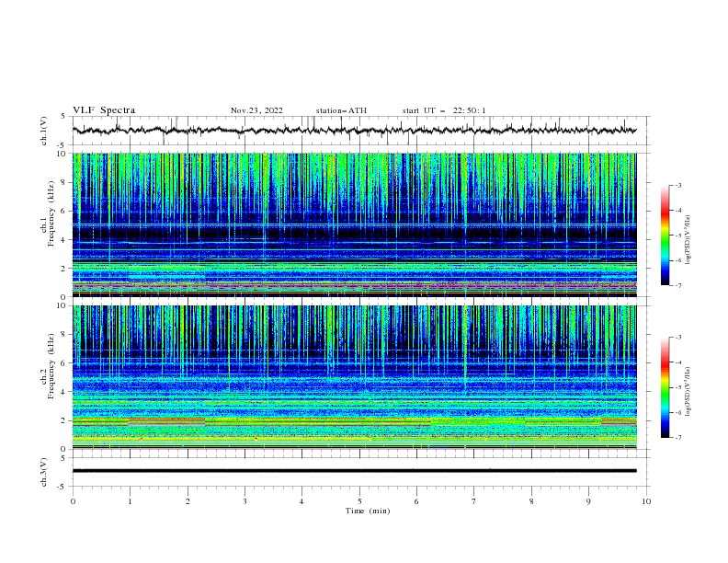Click the "0" tick on time axis
The height and width of the screenshot is (563, 728).
pyautogui.click(x=73, y=501)
